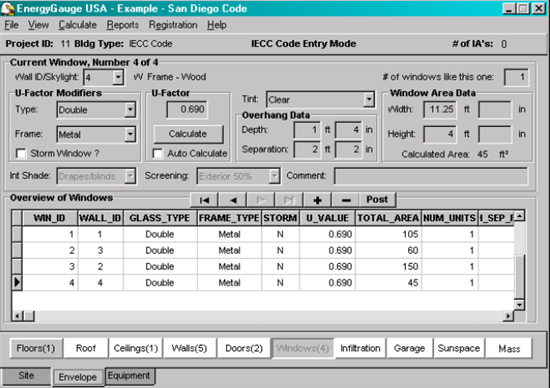The image size is (550, 388).
Task: Click the Envelope bottom tab
Action: 78,377
